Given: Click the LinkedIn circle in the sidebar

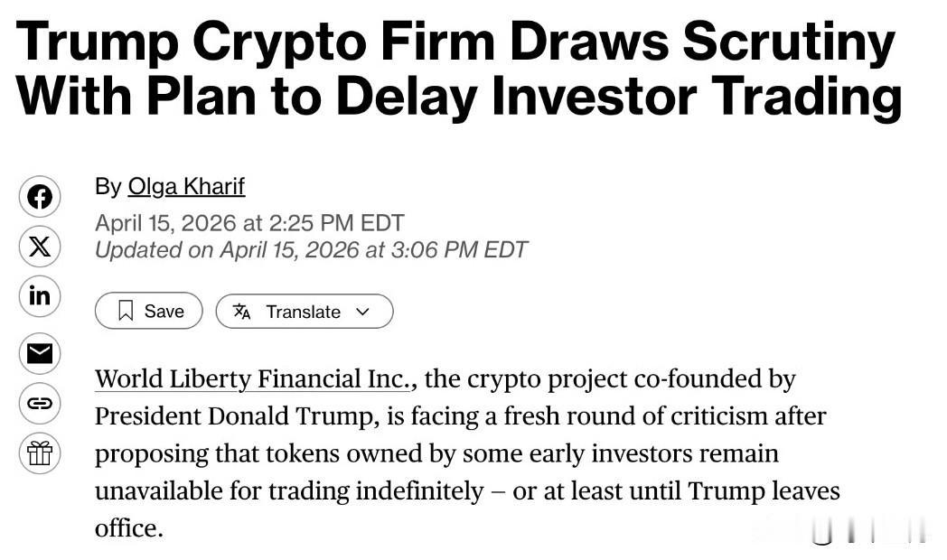Looking at the screenshot, I should (x=39, y=296).
